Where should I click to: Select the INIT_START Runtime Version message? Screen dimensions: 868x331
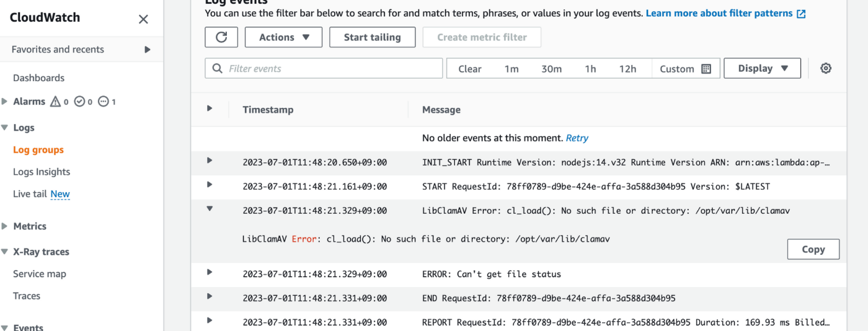coord(626,162)
